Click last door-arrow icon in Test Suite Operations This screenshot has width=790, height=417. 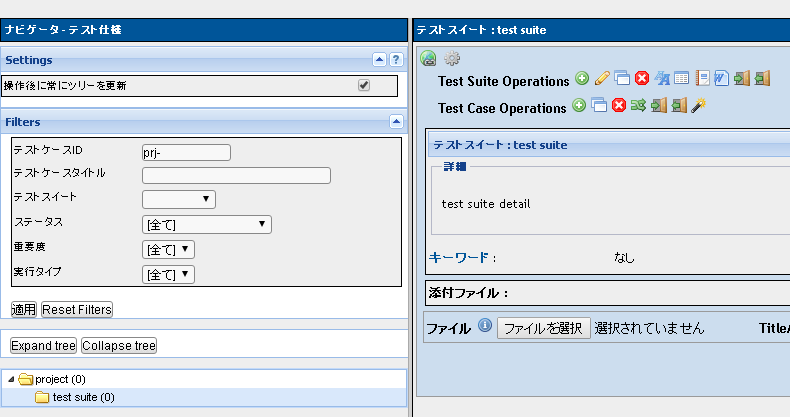coord(762,78)
